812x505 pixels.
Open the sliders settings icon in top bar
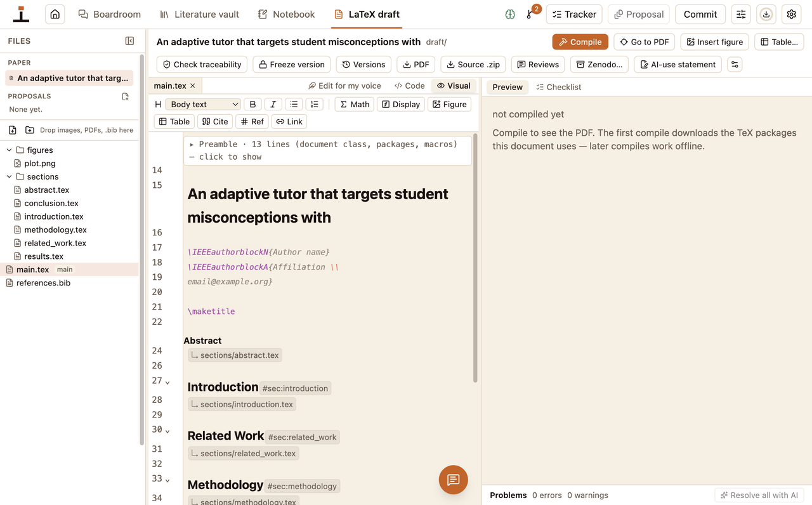(741, 14)
